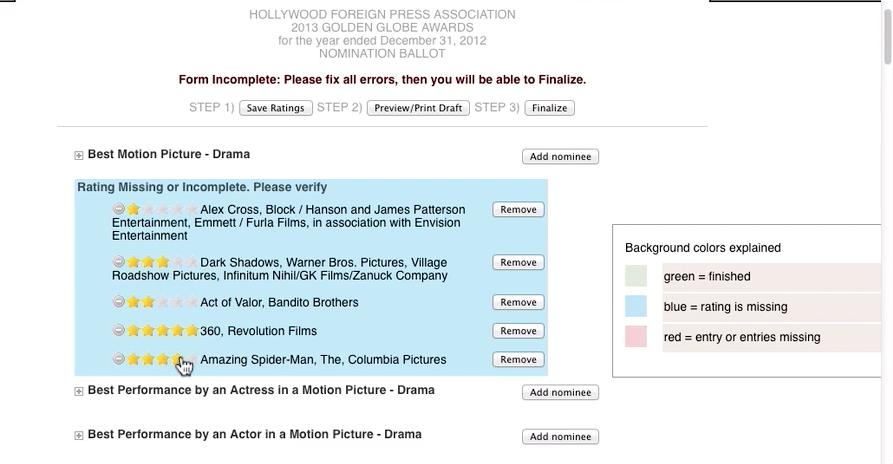Screen dimensions: 893x464
Task: Clear the Amazing Spider-Man rating
Action: [x=119, y=360]
